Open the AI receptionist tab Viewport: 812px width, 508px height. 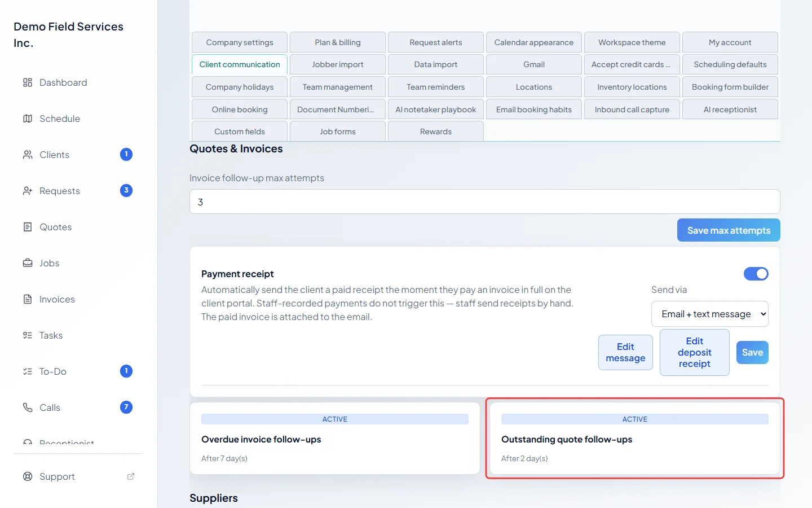pyautogui.click(x=730, y=110)
